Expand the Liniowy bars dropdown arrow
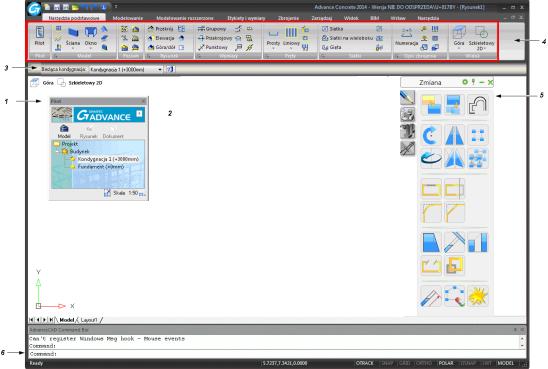The image size is (548, 369). point(291,49)
